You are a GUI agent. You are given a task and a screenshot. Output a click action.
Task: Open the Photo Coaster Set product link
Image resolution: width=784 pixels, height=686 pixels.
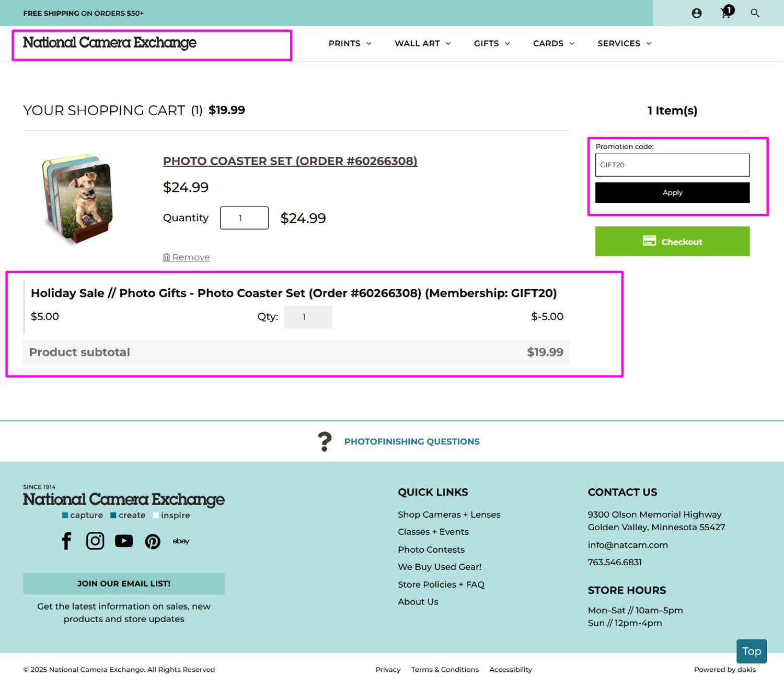pos(290,161)
